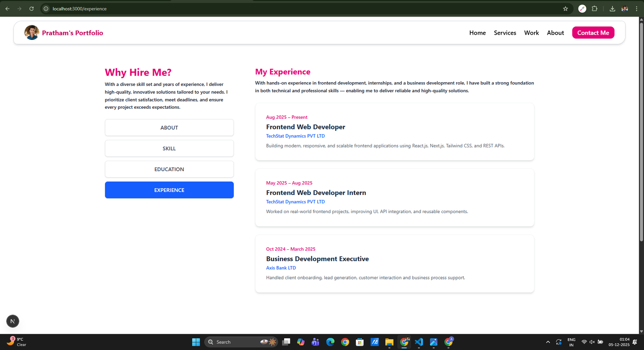Select the EXPERIENCE tab
Screen dimensions: 644x350
169,190
